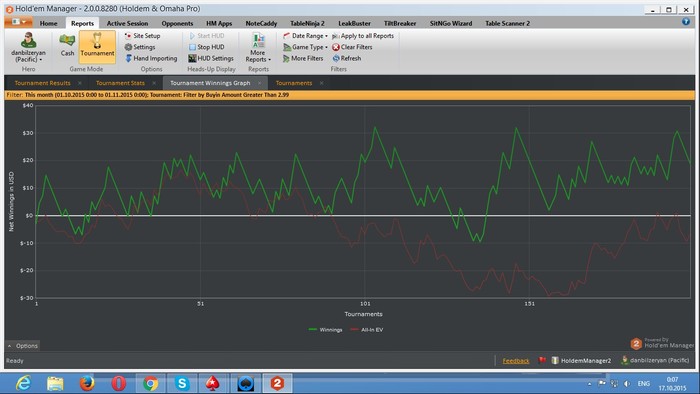Switch to Cash game mode
The image size is (700, 394).
click(x=67, y=46)
